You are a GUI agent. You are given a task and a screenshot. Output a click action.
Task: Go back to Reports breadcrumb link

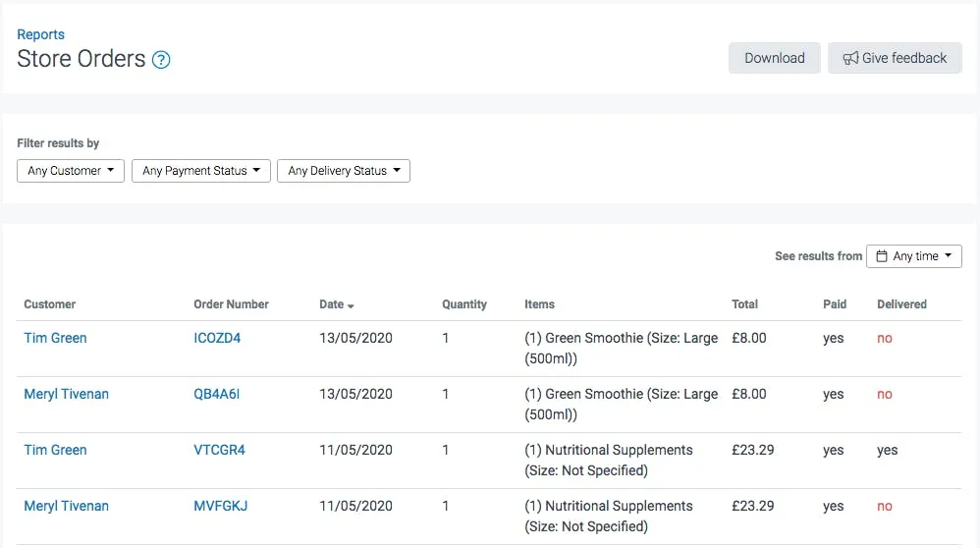(x=40, y=34)
